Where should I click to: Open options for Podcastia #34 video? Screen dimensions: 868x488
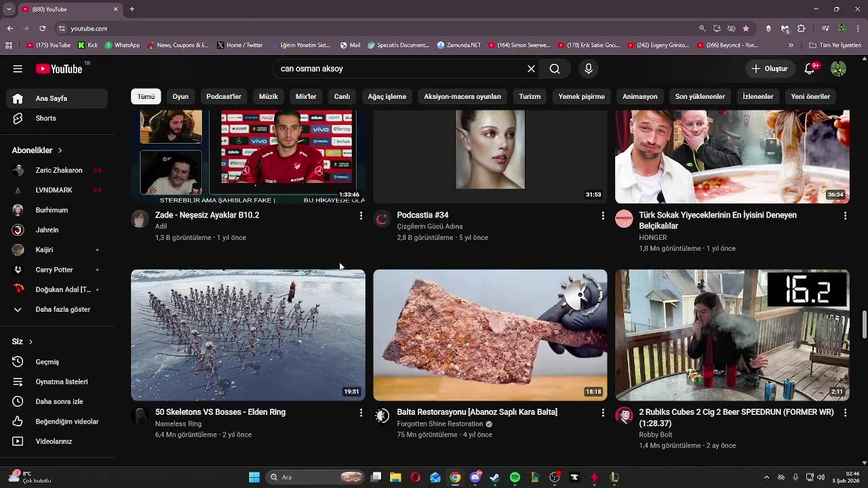click(603, 216)
